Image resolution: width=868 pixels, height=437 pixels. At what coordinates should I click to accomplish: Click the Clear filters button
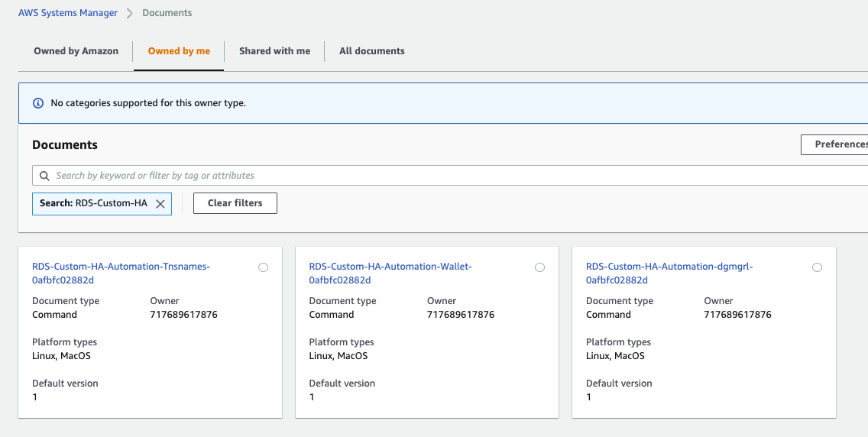coord(235,203)
